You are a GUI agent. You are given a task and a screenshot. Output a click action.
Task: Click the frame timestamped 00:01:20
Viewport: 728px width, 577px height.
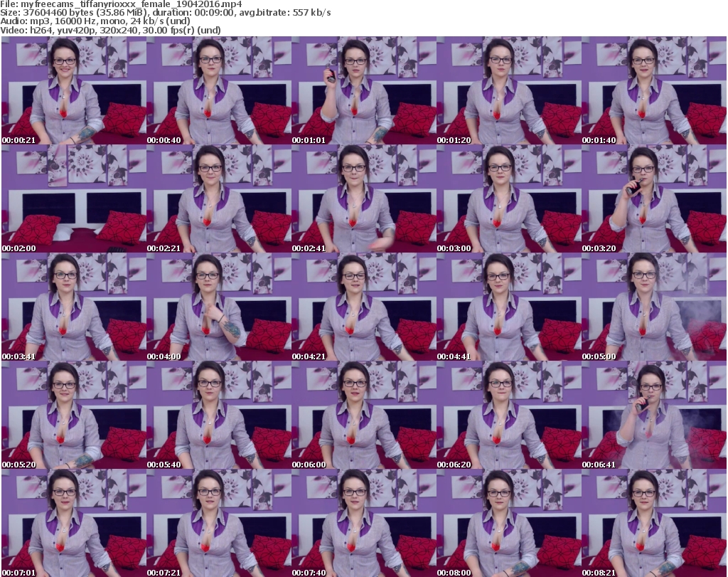(x=509, y=90)
